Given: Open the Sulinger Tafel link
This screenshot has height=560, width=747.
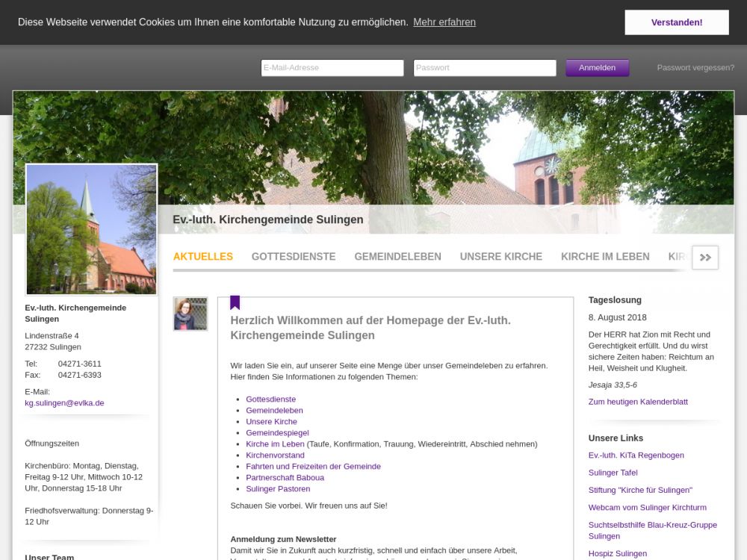Looking at the screenshot, I should point(613,473).
